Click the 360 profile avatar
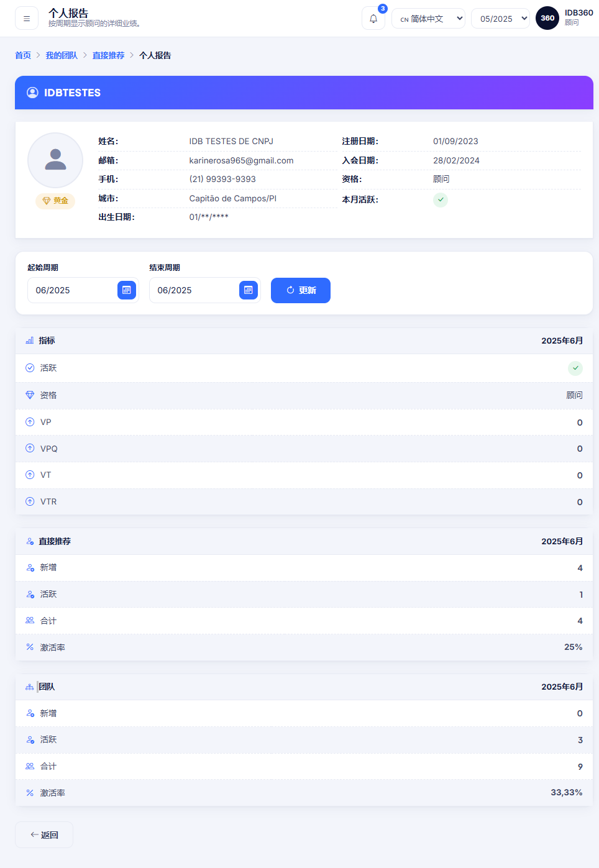Screen dimensions: 599x868 click(547, 18)
